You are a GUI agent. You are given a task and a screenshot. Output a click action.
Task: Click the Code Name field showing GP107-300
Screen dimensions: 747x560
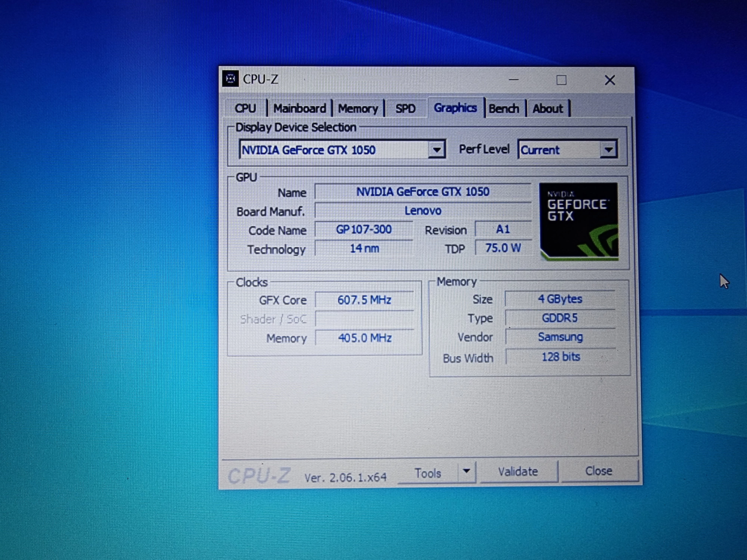(364, 230)
